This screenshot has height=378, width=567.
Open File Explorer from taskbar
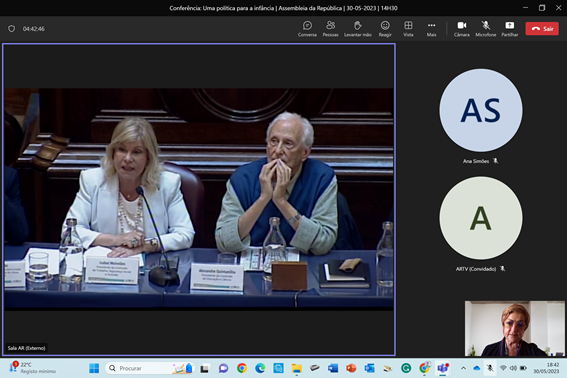click(x=297, y=368)
